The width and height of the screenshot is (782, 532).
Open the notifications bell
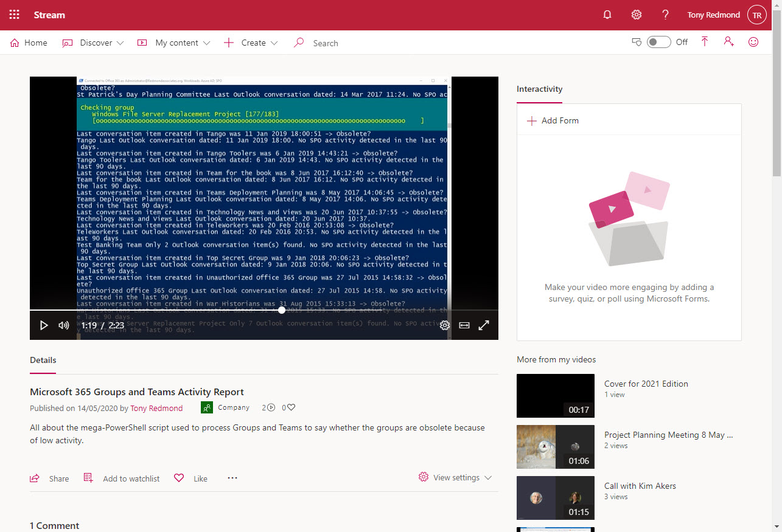607,15
